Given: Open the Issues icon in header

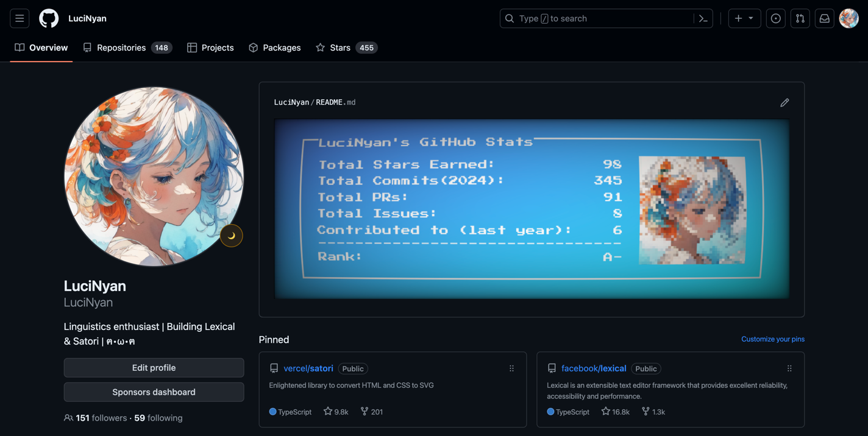Looking at the screenshot, I should coord(775,18).
